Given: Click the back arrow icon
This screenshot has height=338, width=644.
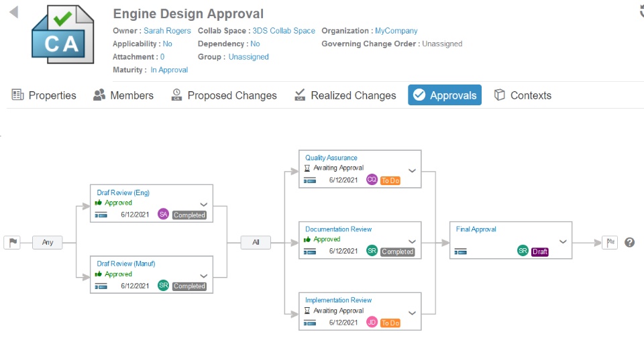Looking at the screenshot, I should 14,13.
